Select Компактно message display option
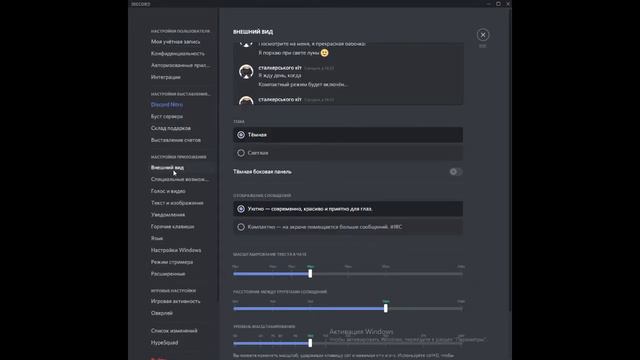Image resolution: width=640 pixels, height=360 pixels. point(348,227)
